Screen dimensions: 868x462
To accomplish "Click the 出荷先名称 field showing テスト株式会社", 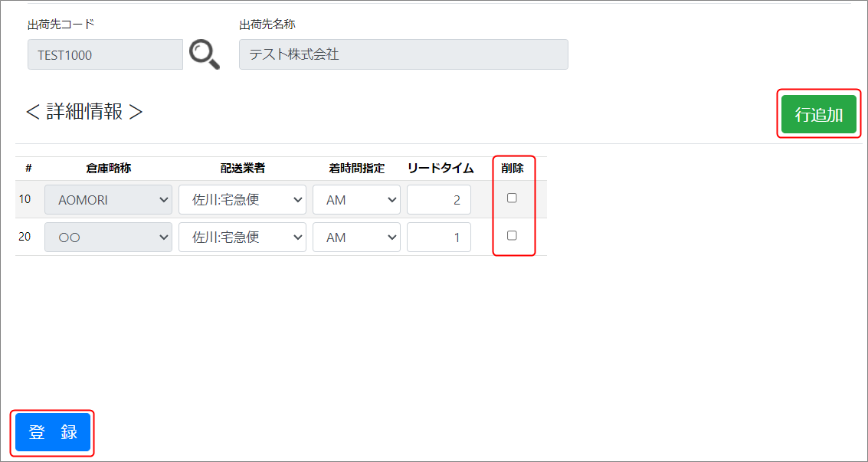I will point(403,55).
